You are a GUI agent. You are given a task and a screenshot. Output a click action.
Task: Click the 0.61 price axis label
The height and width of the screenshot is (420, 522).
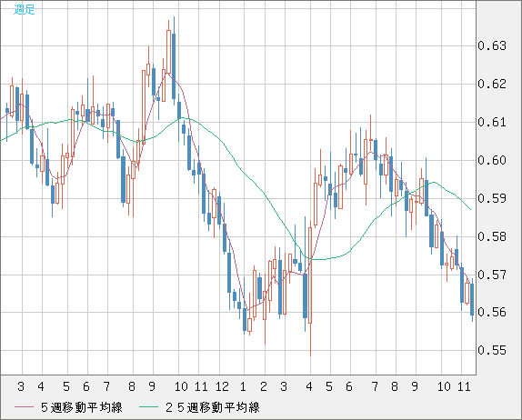492,122
